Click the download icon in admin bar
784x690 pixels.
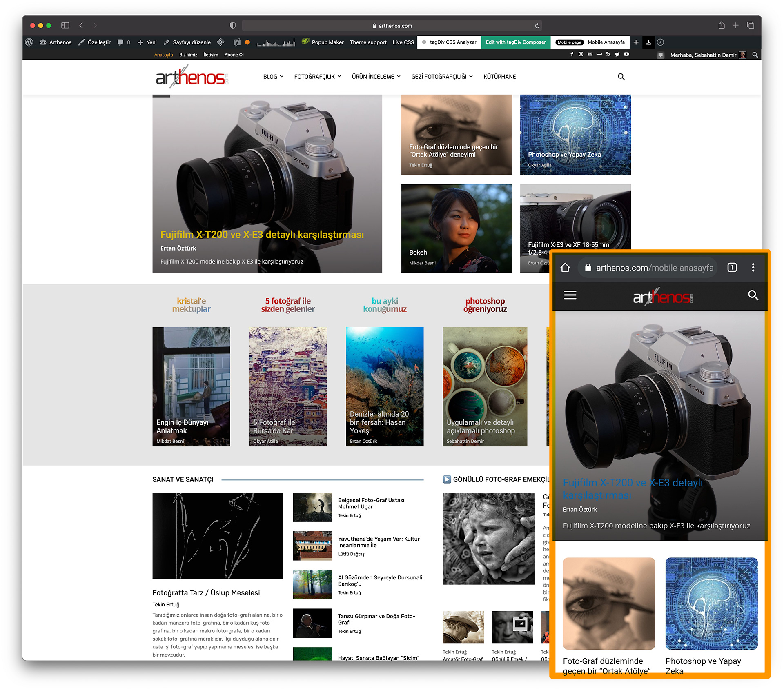coord(649,42)
